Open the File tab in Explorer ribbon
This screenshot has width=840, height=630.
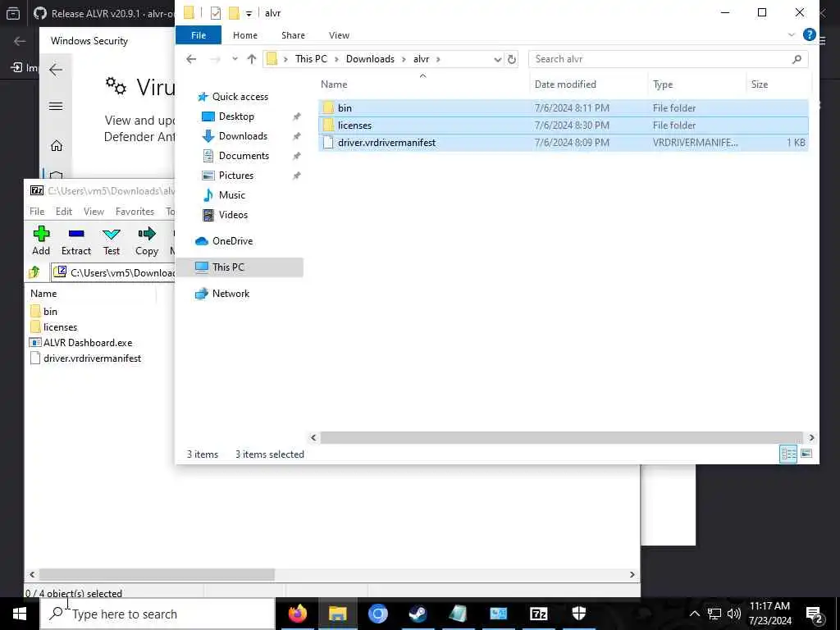[x=199, y=35]
